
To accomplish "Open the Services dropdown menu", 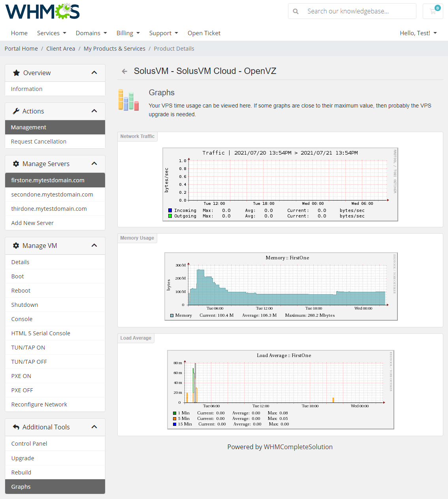I will pyautogui.click(x=52, y=33).
